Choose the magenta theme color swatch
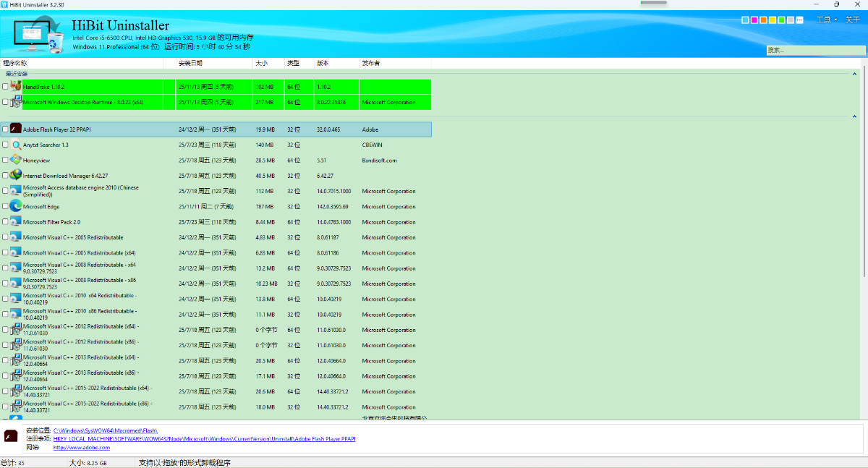The height and width of the screenshot is (468, 868). tap(754, 20)
